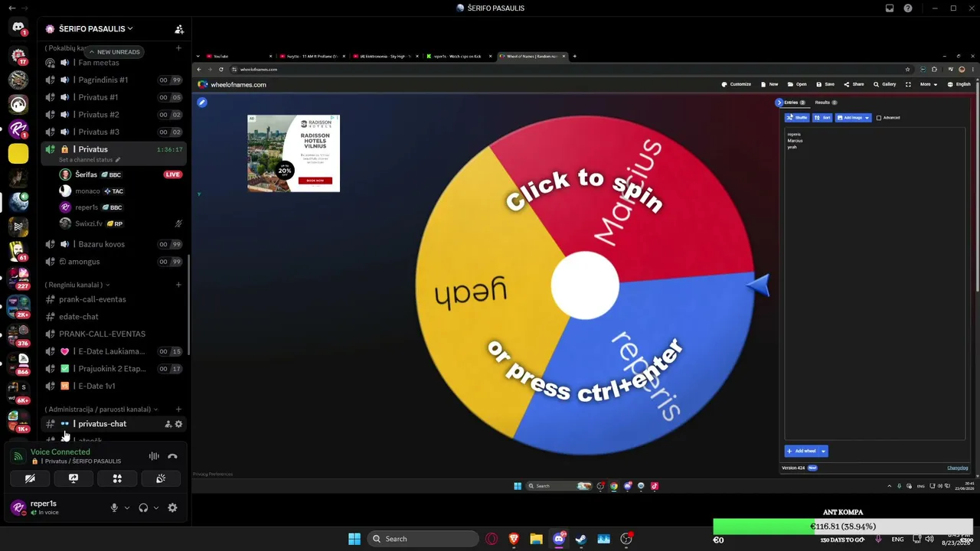Select user monaco in voice list
Image resolution: width=980 pixels, height=551 pixels.
(x=113, y=191)
